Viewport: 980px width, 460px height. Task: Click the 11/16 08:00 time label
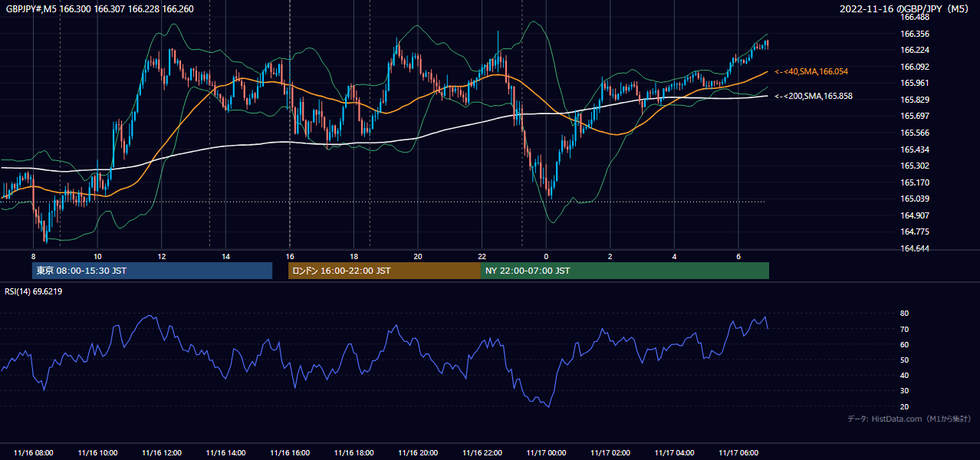(34, 453)
